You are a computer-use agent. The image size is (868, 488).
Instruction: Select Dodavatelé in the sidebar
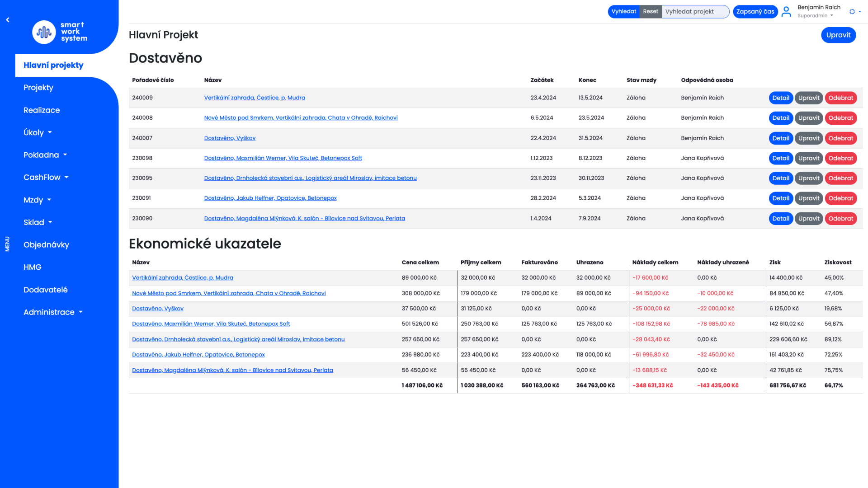tap(46, 290)
